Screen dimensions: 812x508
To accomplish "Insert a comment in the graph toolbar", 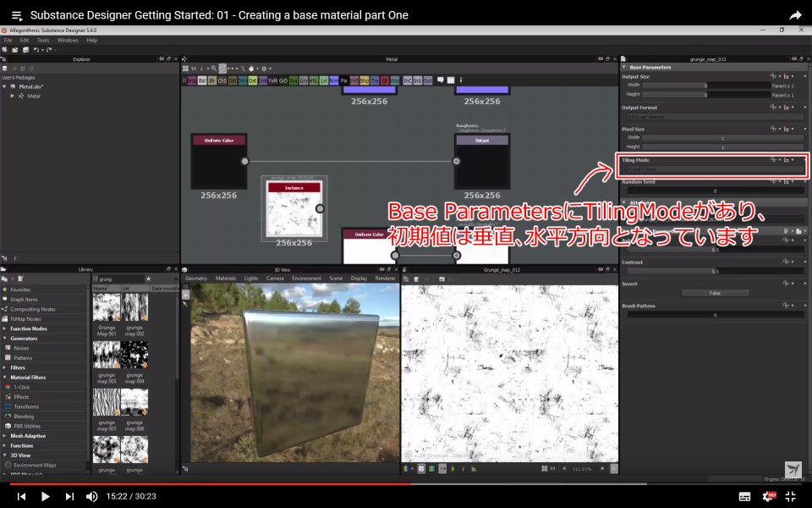I will (441, 80).
